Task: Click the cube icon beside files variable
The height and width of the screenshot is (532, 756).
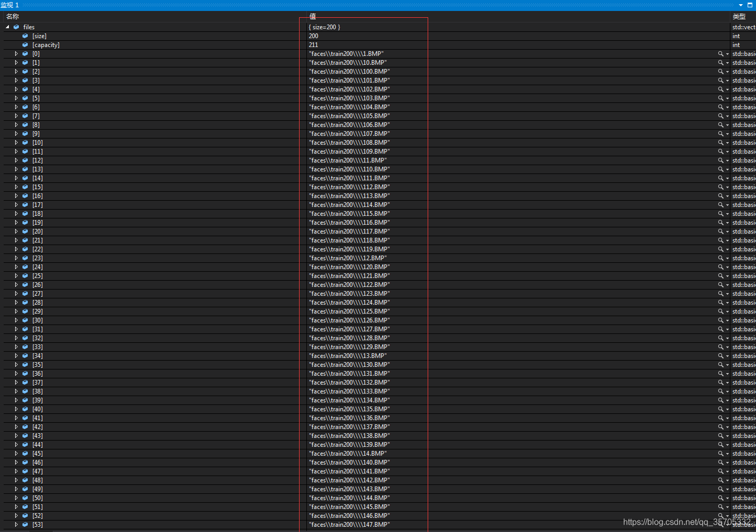Action: click(x=16, y=27)
